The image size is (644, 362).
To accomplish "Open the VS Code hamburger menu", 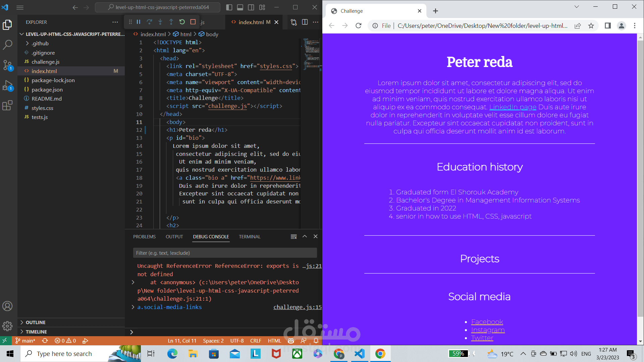I will click(x=20, y=7).
